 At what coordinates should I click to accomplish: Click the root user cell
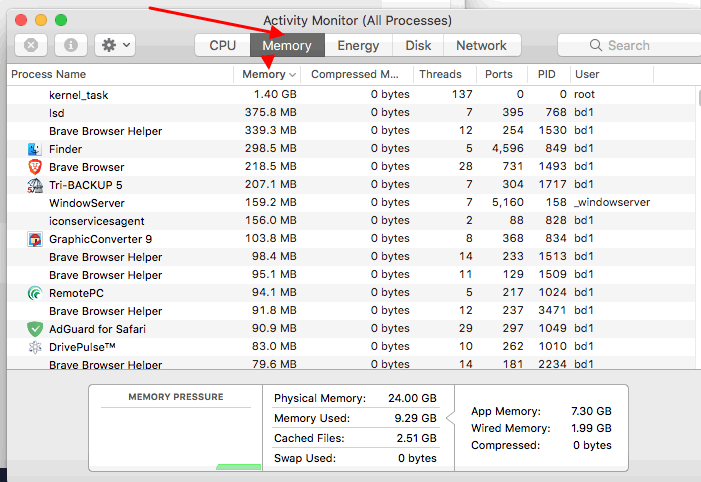pos(584,94)
